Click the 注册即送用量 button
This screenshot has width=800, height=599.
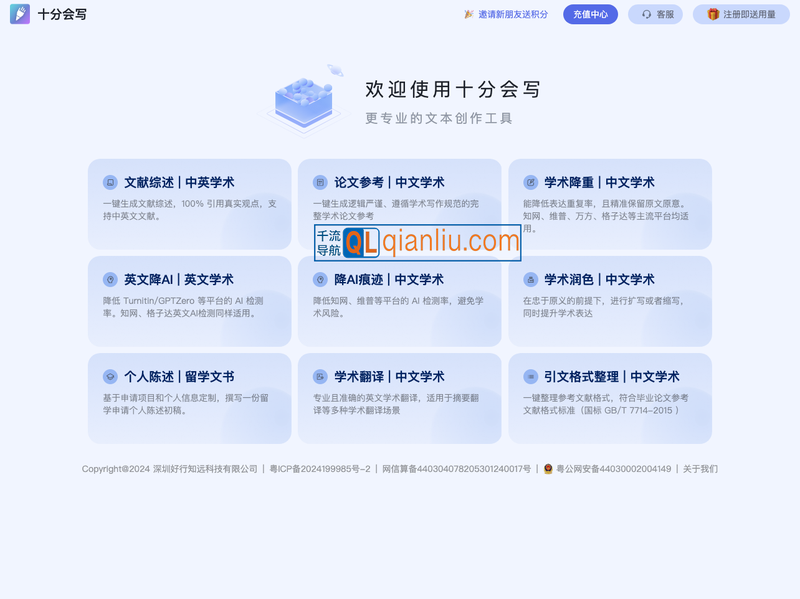pyautogui.click(x=740, y=15)
